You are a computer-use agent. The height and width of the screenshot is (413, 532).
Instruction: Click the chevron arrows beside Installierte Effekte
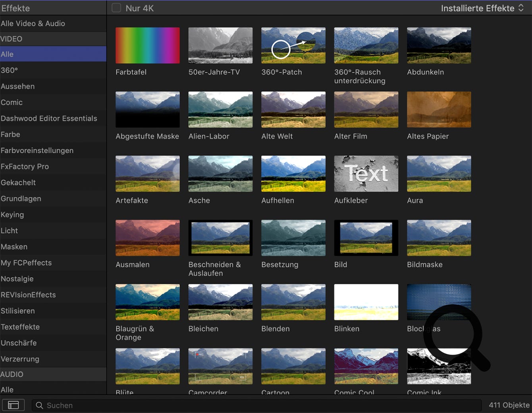point(521,8)
